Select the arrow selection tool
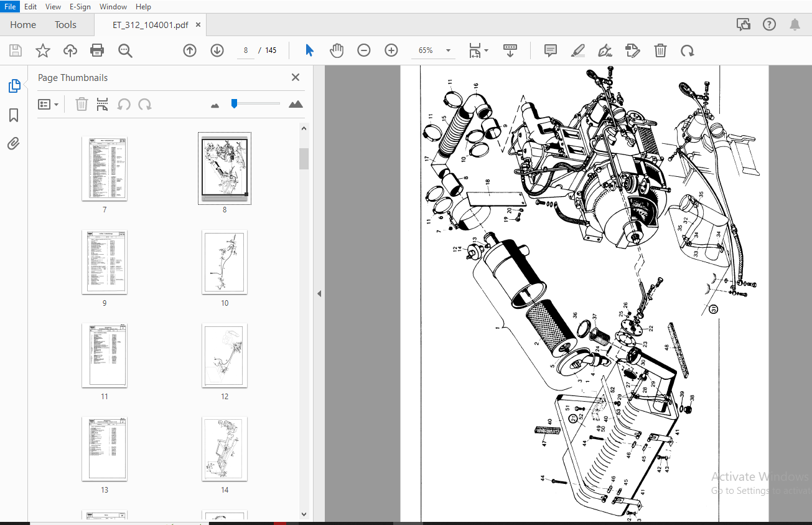The height and width of the screenshot is (525, 812). coord(309,50)
